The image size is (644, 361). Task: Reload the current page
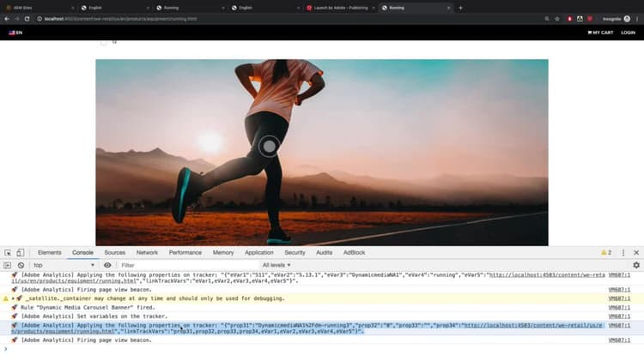pyautogui.click(x=27, y=19)
